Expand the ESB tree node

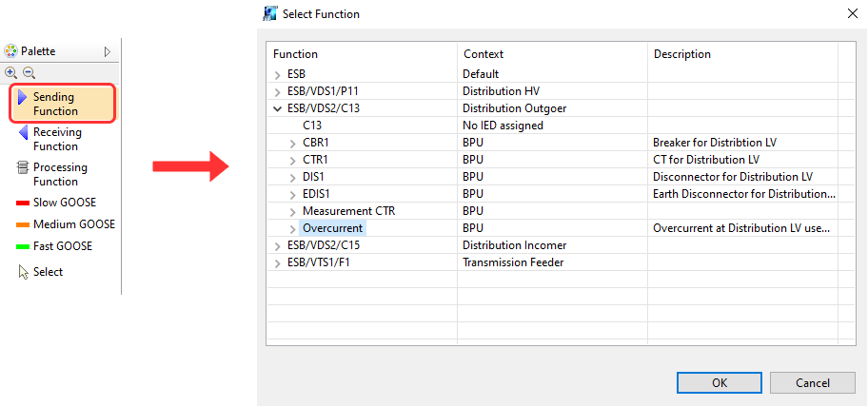[278, 74]
